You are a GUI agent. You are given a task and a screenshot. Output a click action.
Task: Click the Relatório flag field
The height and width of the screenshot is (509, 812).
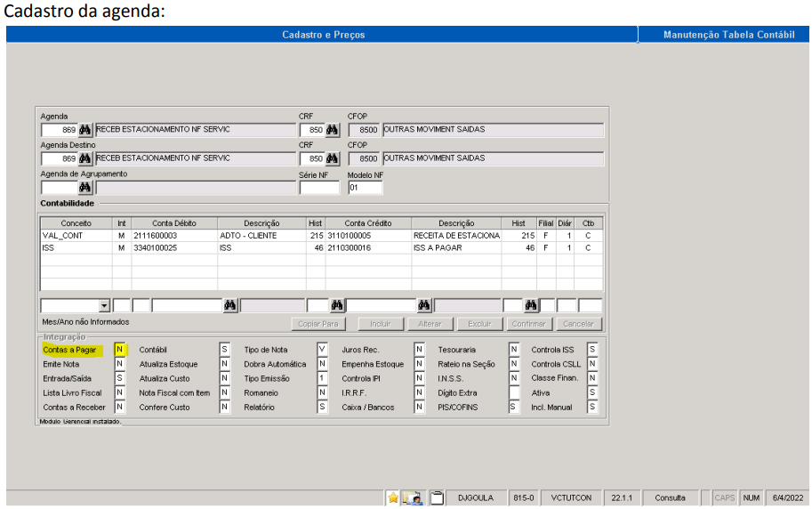(322, 407)
